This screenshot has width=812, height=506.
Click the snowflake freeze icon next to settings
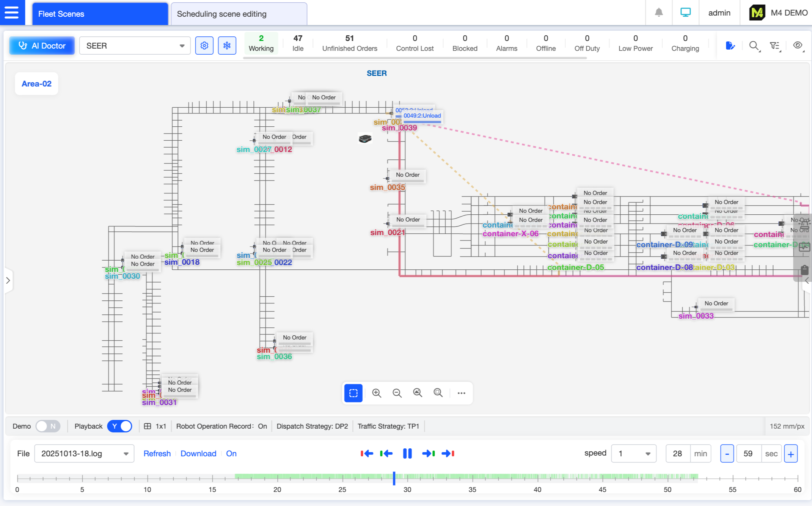tap(227, 45)
